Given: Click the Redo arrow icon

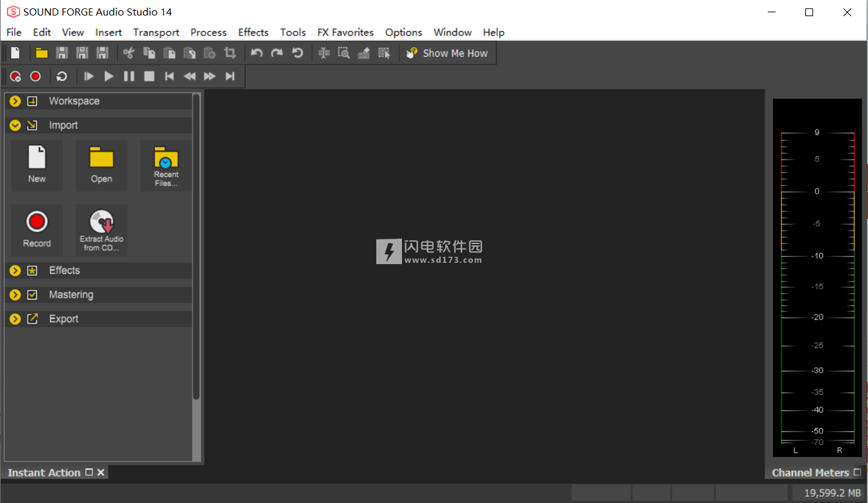Looking at the screenshot, I should click(277, 53).
